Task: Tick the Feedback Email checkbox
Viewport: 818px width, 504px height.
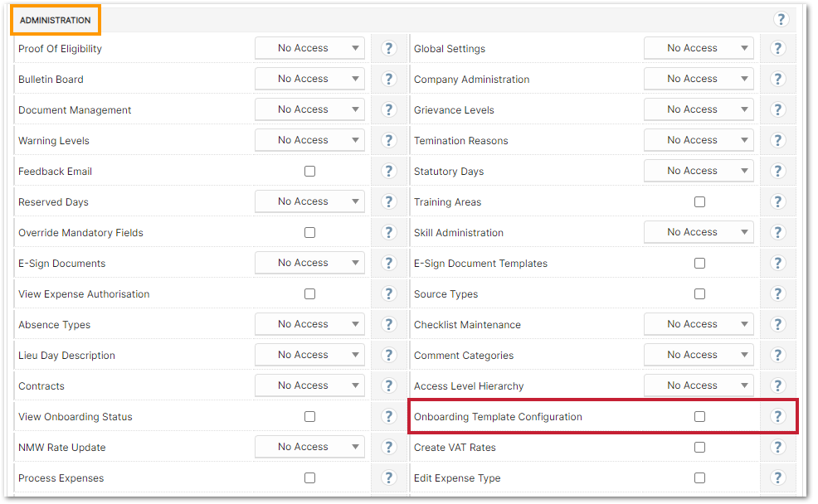Action: (x=309, y=172)
